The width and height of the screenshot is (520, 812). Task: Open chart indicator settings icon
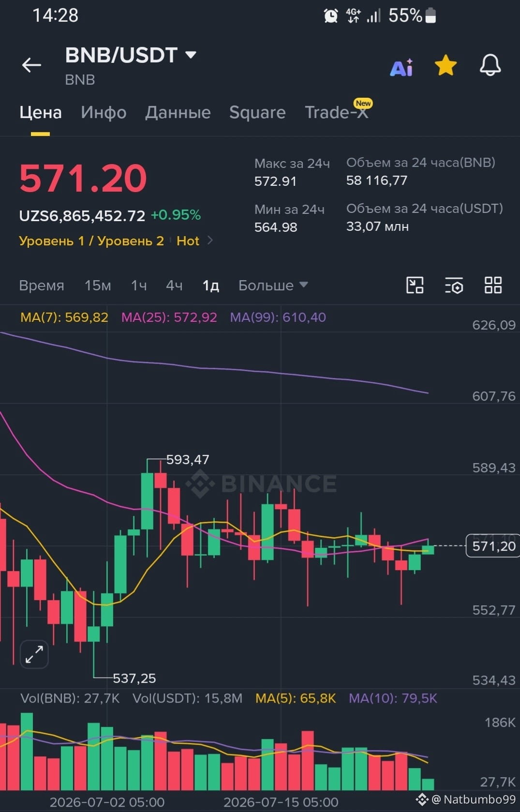[x=454, y=286]
